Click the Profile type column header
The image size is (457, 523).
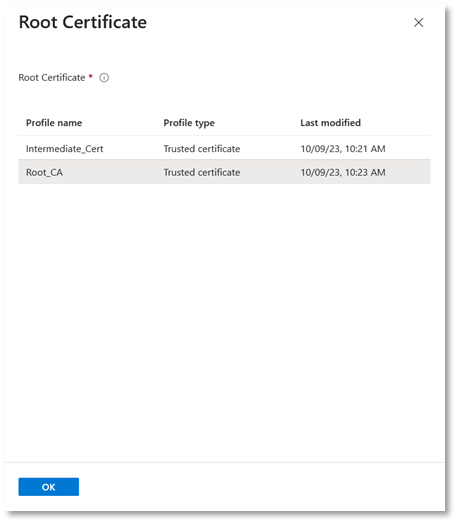189,123
